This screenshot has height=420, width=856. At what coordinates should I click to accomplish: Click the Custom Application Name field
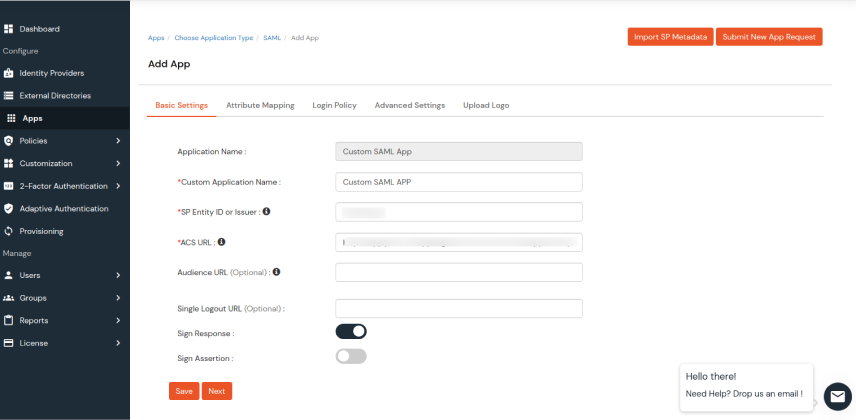459,182
